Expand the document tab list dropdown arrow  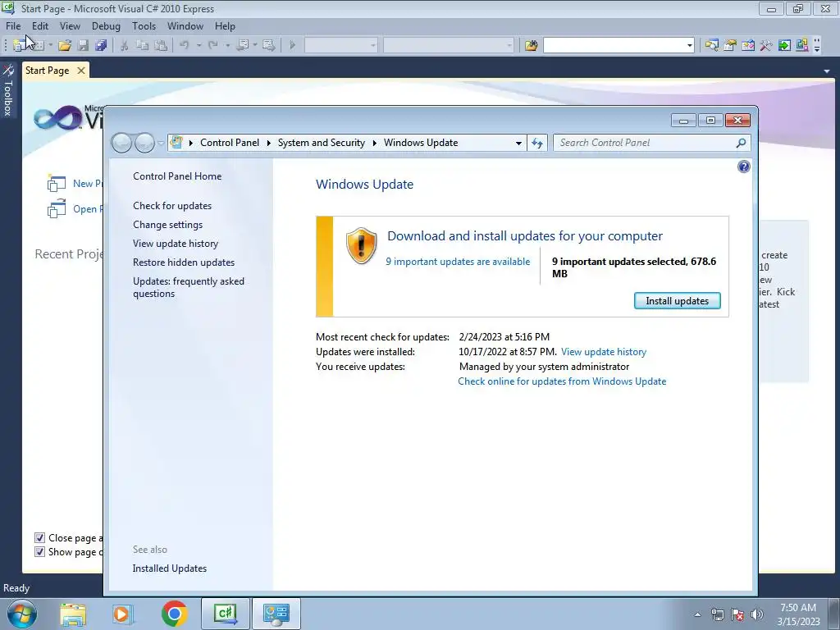827,71
